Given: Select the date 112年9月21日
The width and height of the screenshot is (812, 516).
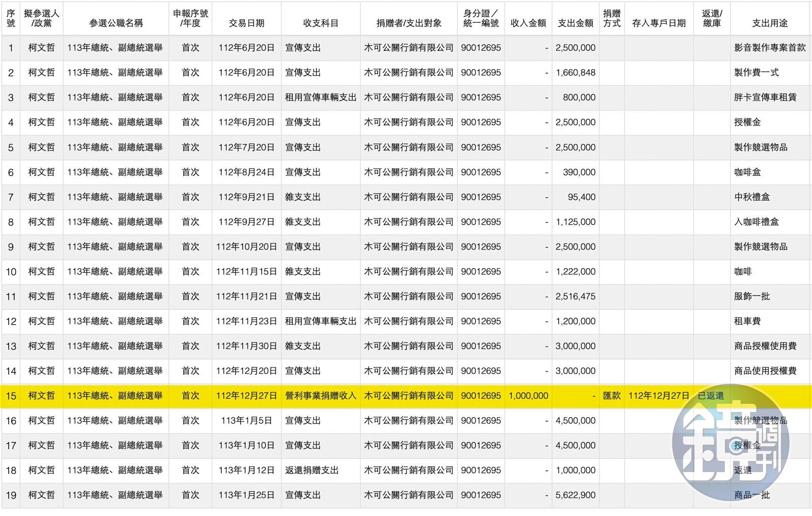Looking at the screenshot, I should (246, 197).
